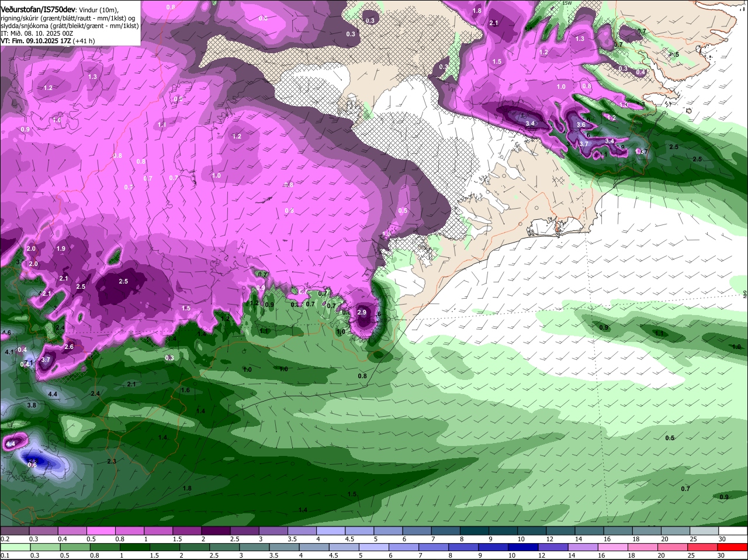Click the 4.6 value at left edge
The width and height of the screenshot is (748, 560).
(x=6, y=333)
